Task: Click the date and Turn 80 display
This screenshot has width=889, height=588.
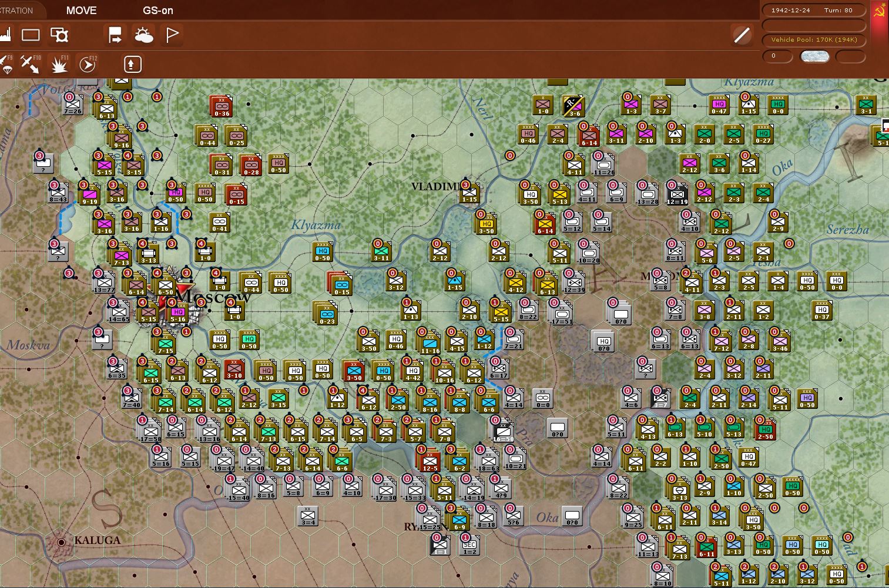Action: (x=814, y=10)
